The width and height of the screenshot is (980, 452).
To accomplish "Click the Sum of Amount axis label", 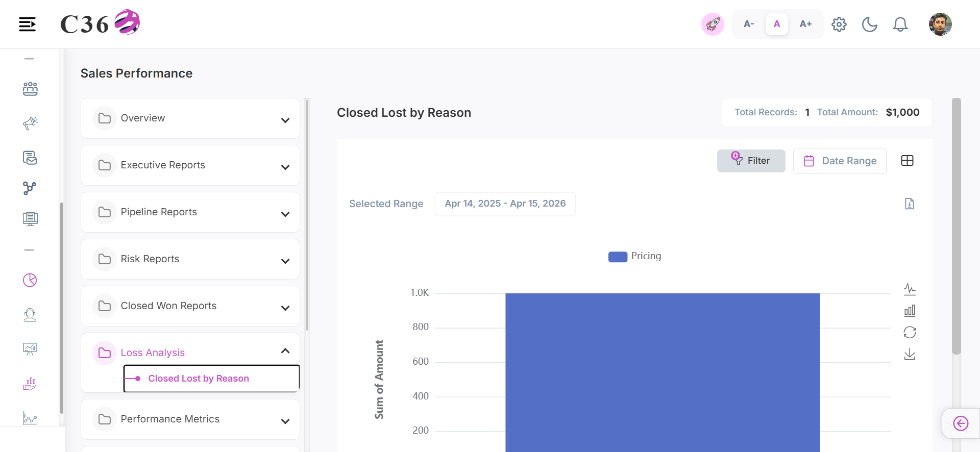I will click(x=379, y=380).
